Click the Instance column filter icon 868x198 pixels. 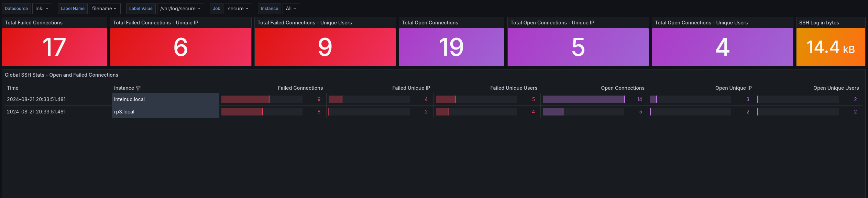point(138,88)
